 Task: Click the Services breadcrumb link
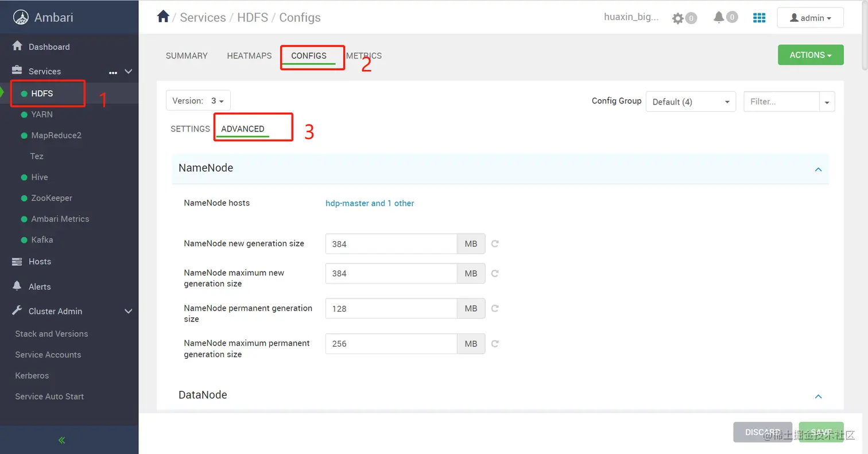tap(203, 17)
